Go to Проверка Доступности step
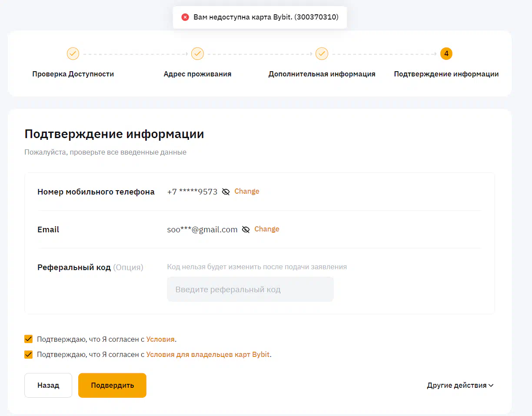 (73, 74)
